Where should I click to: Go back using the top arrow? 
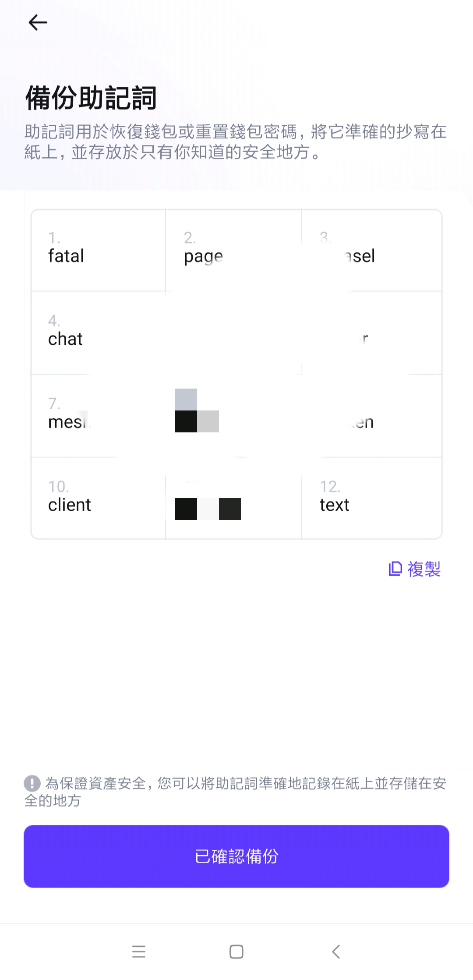38,22
